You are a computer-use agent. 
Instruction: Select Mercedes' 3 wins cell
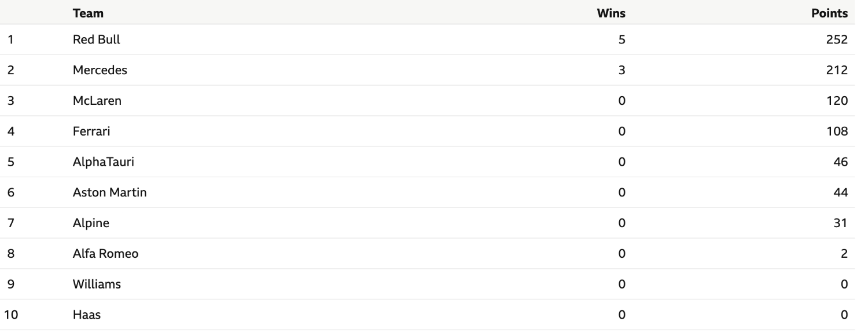pos(622,71)
